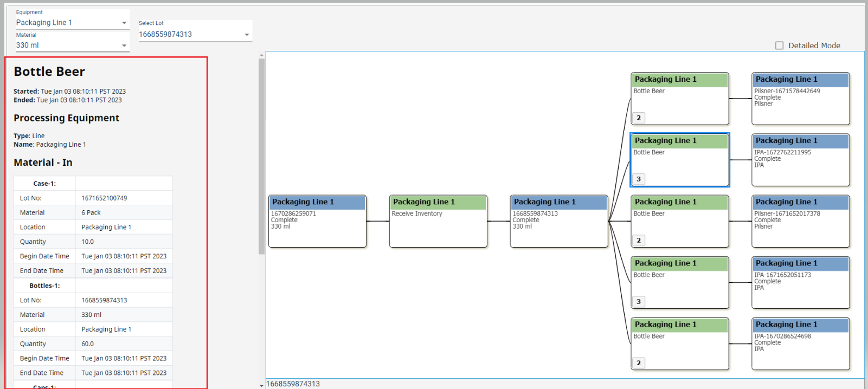Click badge 3 on Bottle Beer node beside IPA-1671652051173
868x389 pixels.
pos(639,301)
